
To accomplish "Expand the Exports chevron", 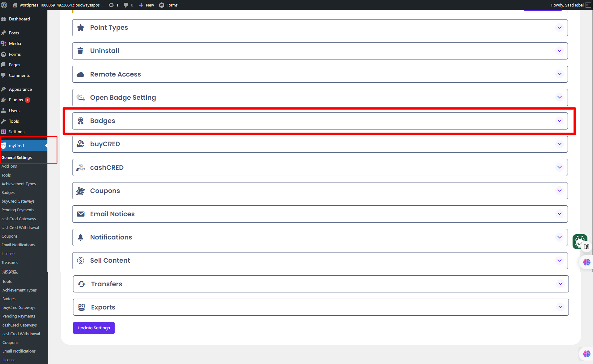I will pyautogui.click(x=560, y=307).
